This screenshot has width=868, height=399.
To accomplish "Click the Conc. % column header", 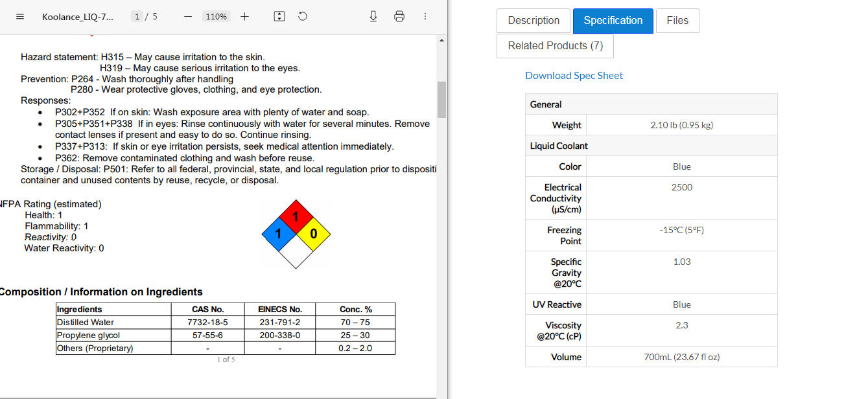I will [355, 309].
